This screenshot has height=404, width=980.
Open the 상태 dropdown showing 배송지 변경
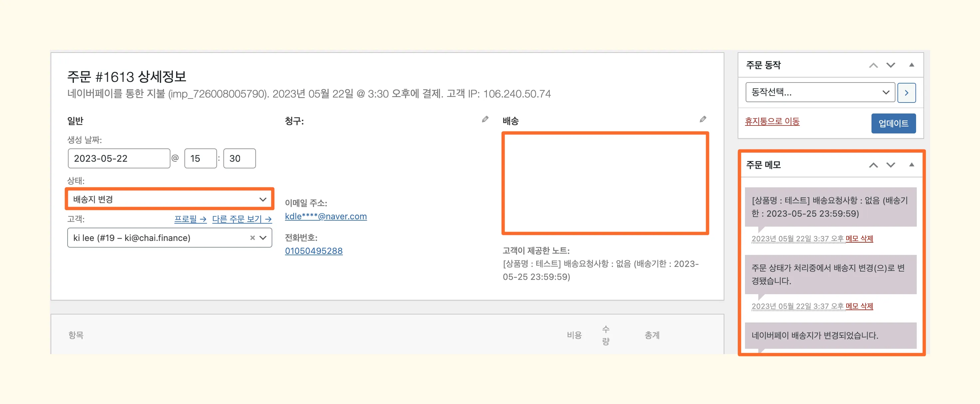pos(169,199)
